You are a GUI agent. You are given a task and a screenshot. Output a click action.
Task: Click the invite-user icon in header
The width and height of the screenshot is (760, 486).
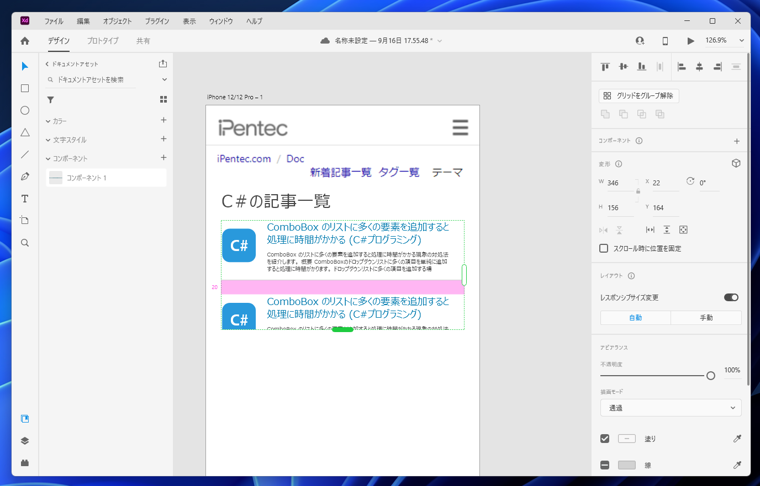(x=640, y=41)
